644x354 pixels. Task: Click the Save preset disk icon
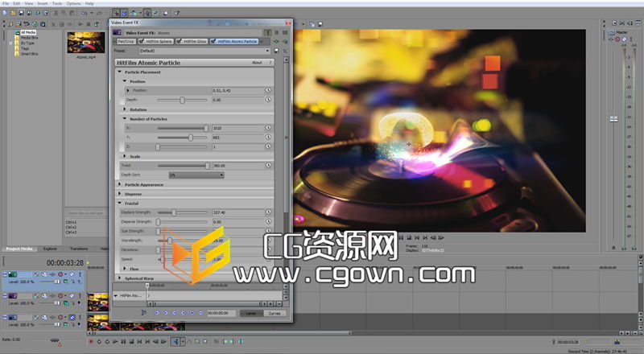click(276, 51)
